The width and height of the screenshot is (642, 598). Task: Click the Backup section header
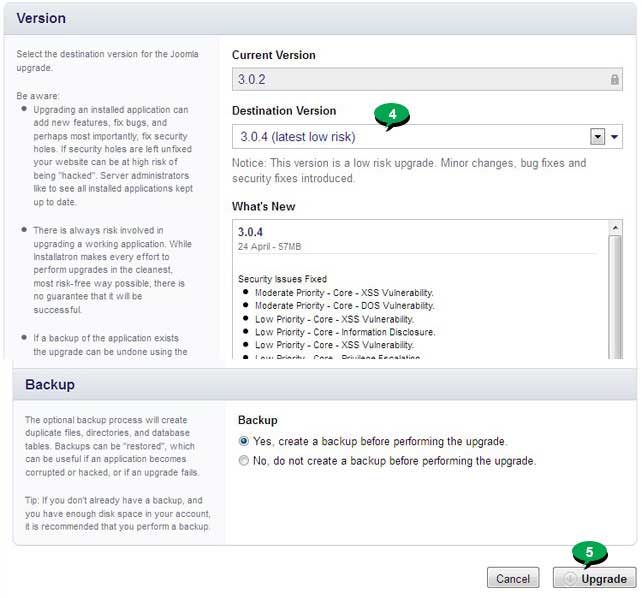click(325, 384)
